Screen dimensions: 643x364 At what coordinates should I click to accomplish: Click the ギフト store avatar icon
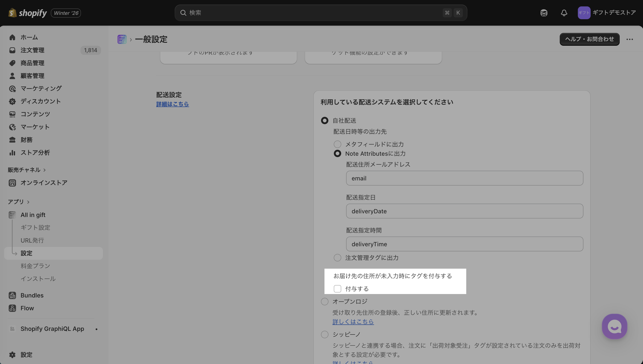584,13
